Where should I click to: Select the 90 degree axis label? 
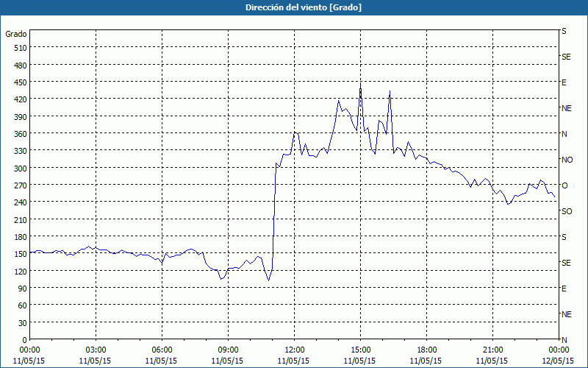coord(23,289)
